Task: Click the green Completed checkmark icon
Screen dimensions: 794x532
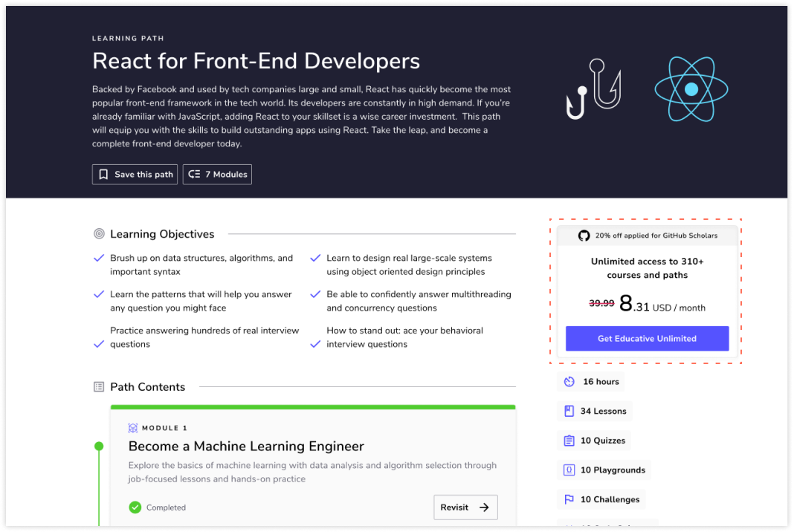Action: tap(135, 507)
